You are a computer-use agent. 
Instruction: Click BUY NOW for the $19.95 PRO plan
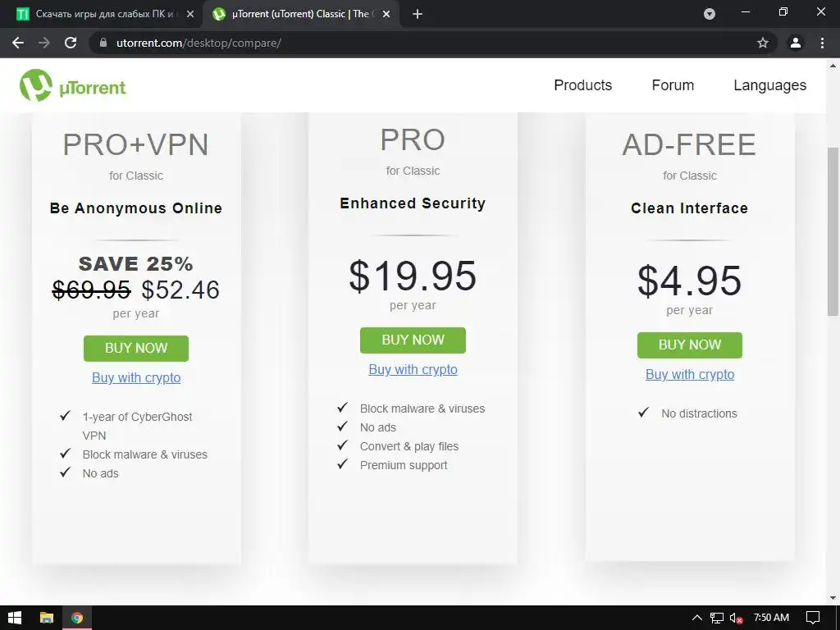(413, 340)
